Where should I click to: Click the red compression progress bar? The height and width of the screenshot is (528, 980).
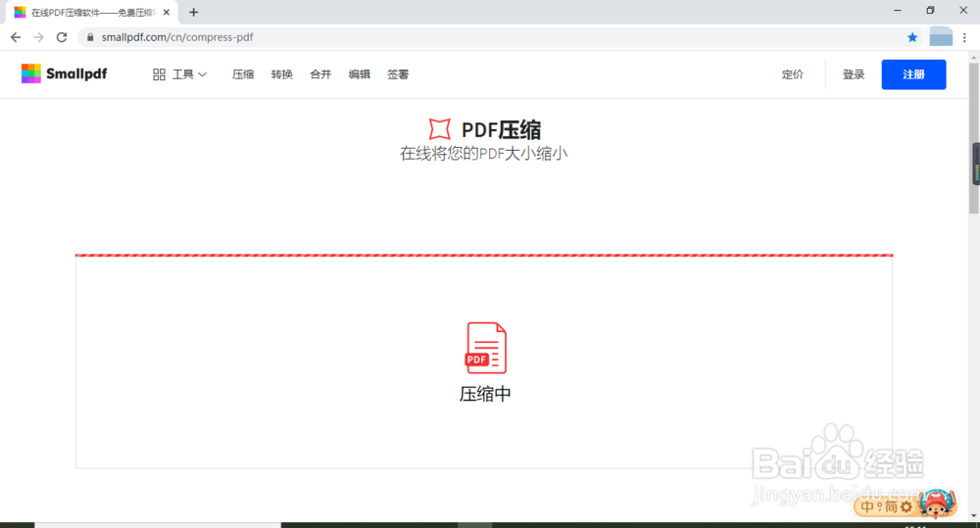click(484, 255)
